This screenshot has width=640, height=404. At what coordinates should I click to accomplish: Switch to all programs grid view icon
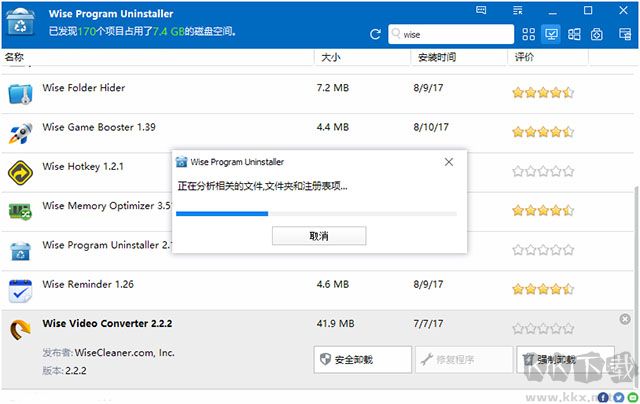tap(528, 34)
